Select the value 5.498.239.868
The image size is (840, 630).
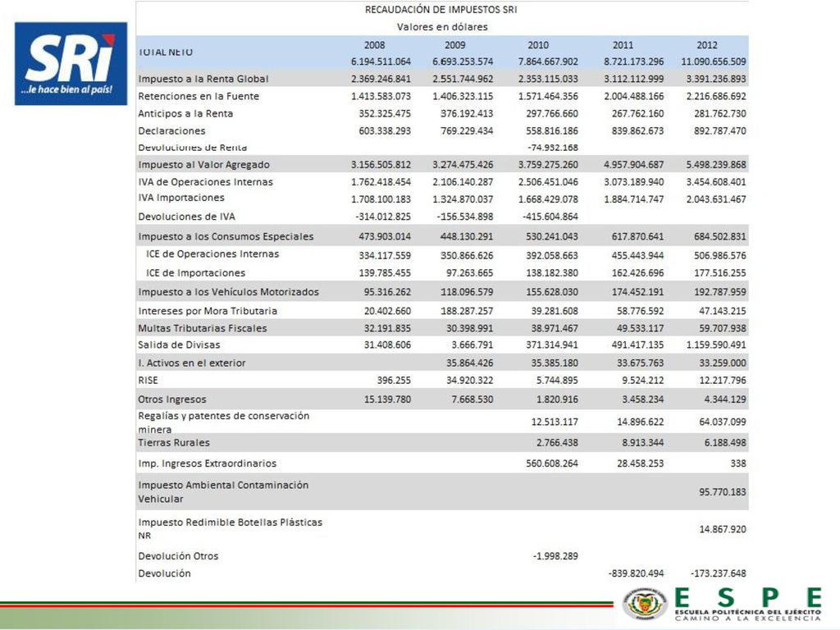[715, 164]
